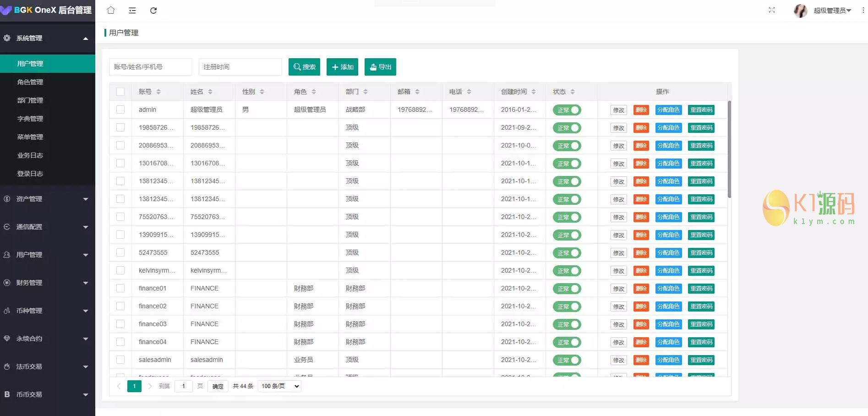The height and width of the screenshot is (416, 868).
Task: Click the 注册时间 input field
Action: click(x=240, y=66)
